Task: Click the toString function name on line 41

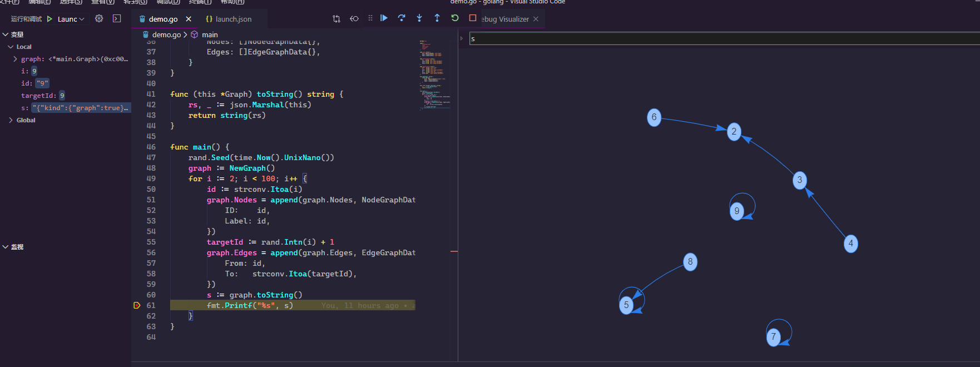Action: point(275,94)
